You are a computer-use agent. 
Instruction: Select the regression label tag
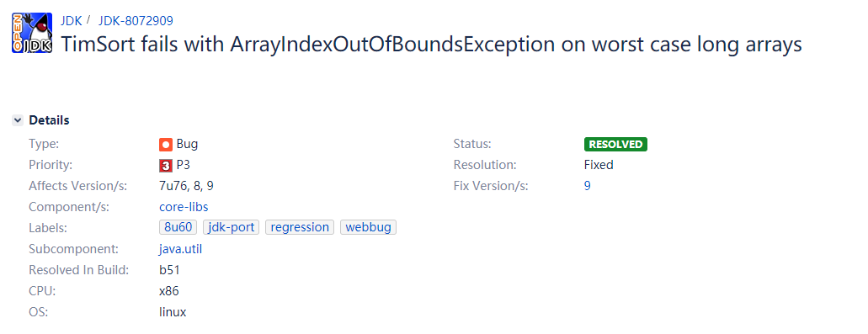[300, 227]
